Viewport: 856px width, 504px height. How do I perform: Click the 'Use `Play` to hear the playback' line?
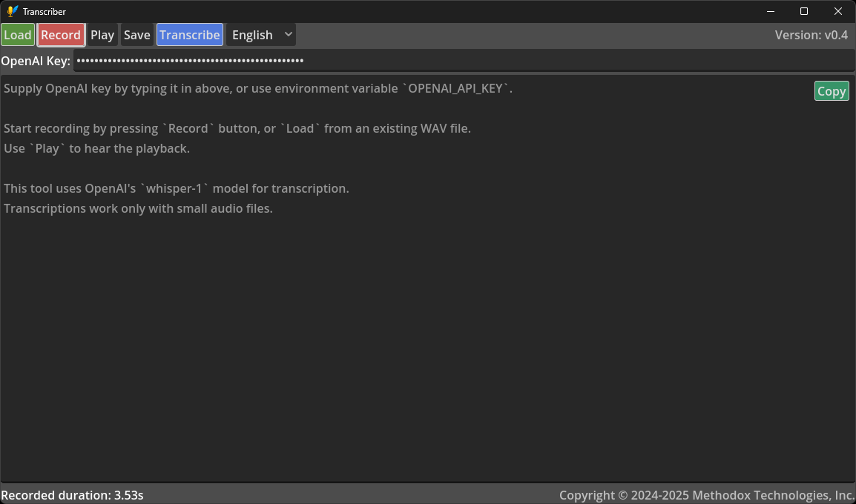pos(96,148)
